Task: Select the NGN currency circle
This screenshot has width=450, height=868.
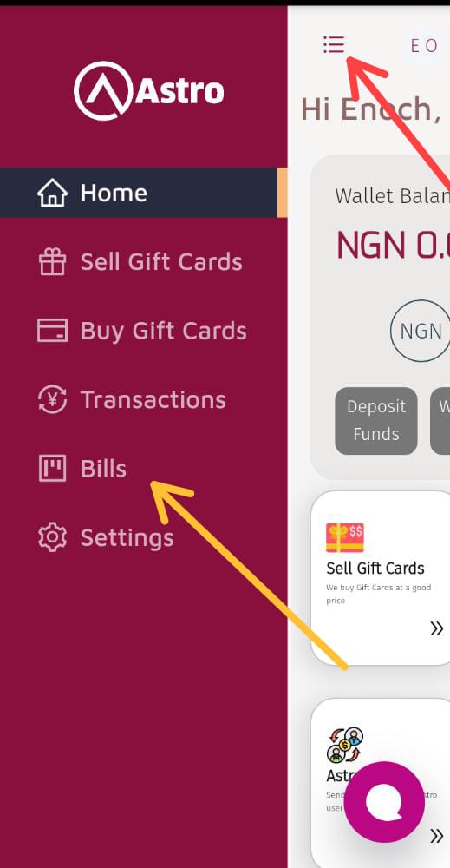Action: pyautogui.click(x=421, y=331)
